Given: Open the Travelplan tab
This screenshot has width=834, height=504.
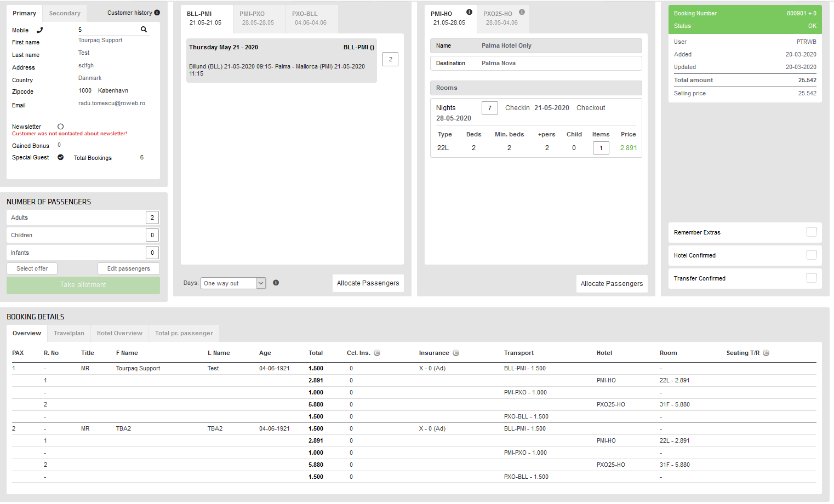Looking at the screenshot, I should pyautogui.click(x=69, y=333).
